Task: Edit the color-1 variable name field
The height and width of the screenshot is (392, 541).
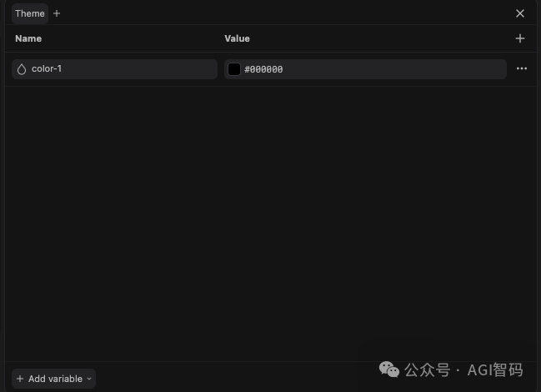Action: click(x=114, y=69)
